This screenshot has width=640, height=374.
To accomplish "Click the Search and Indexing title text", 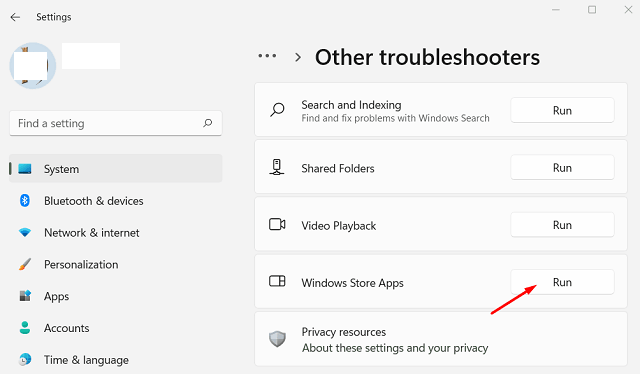I will (x=351, y=105).
